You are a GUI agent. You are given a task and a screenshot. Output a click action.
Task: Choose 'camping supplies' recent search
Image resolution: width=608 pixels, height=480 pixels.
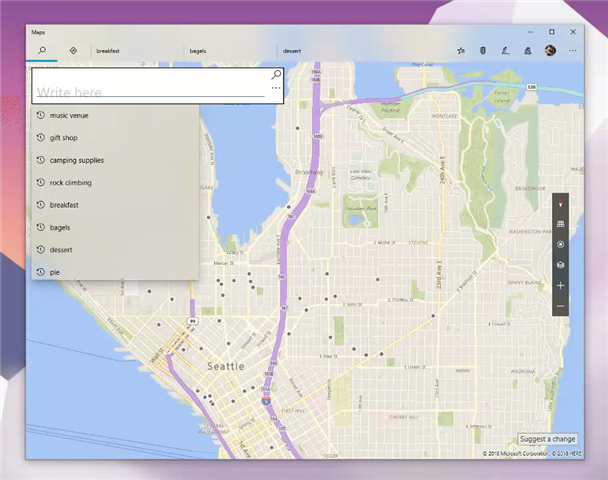[76, 160]
